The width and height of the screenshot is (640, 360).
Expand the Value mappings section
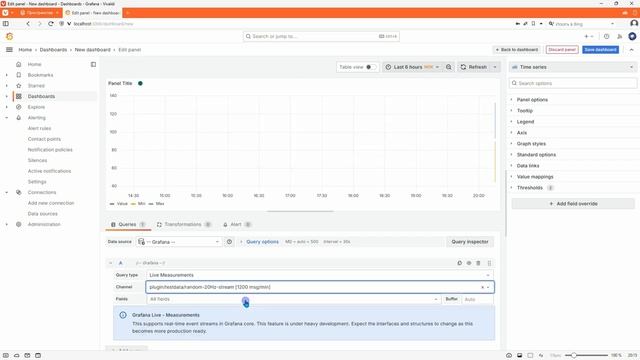[x=535, y=177]
